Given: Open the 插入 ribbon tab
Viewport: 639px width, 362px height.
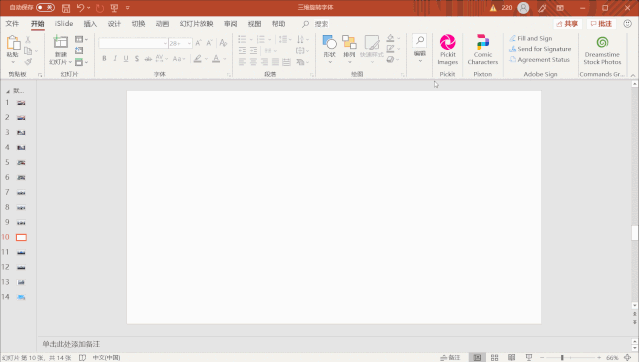Looking at the screenshot, I should (x=90, y=24).
